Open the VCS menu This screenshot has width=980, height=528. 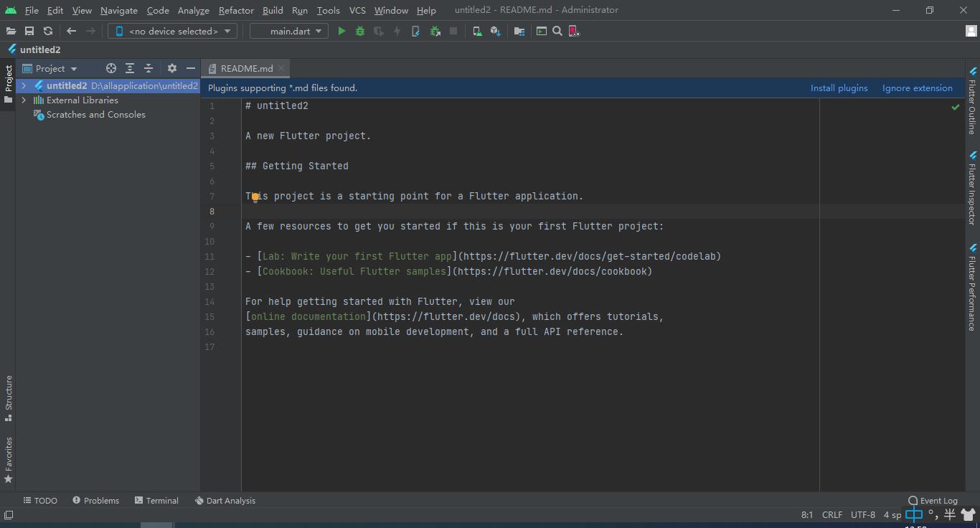click(x=357, y=10)
